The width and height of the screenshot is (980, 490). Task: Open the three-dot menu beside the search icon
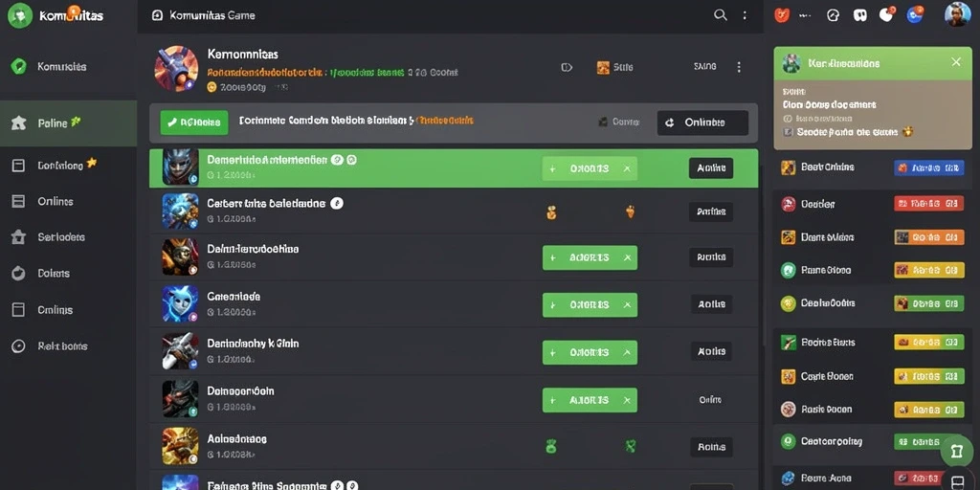[745, 15]
